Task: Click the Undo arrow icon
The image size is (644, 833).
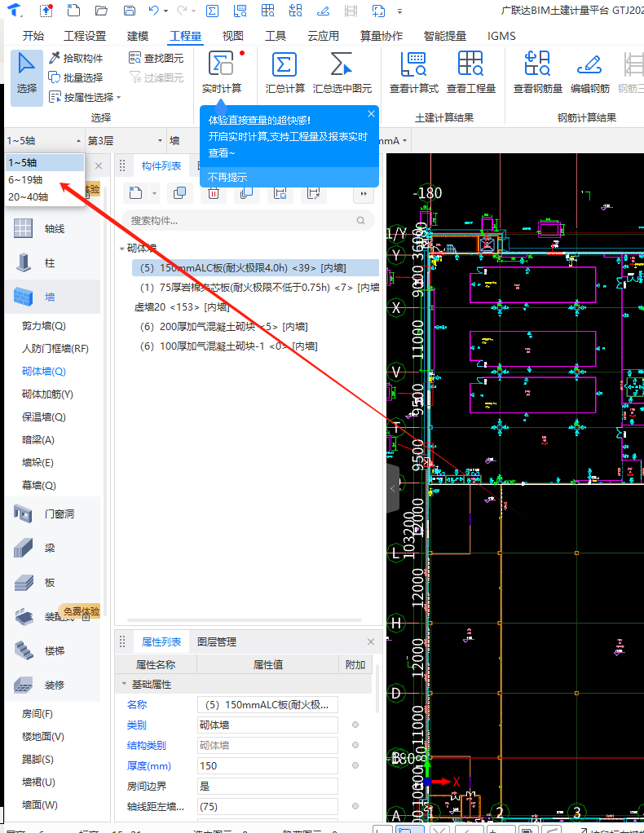Action: (x=153, y=10)
